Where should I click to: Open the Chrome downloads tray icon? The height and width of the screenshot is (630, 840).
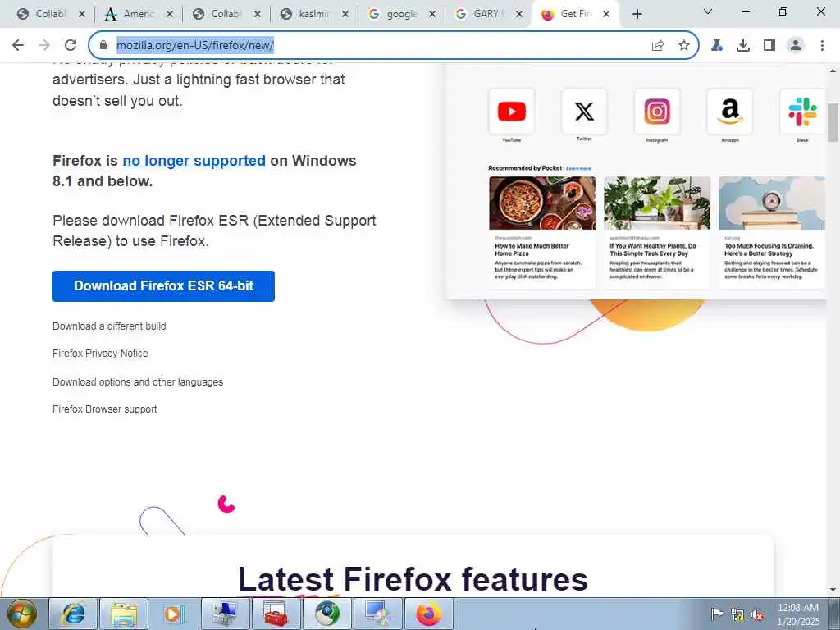(743, 45)
